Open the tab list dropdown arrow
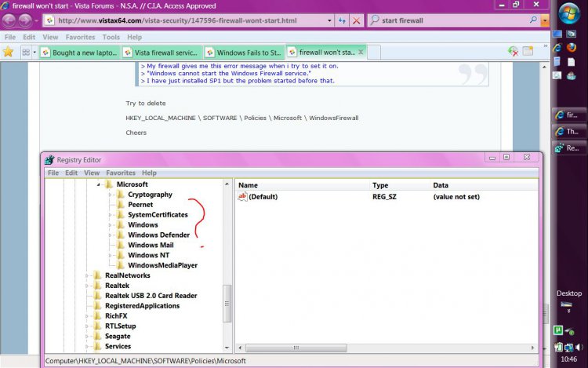The height and width of the screenshot is (368, 588). [34, 52]
